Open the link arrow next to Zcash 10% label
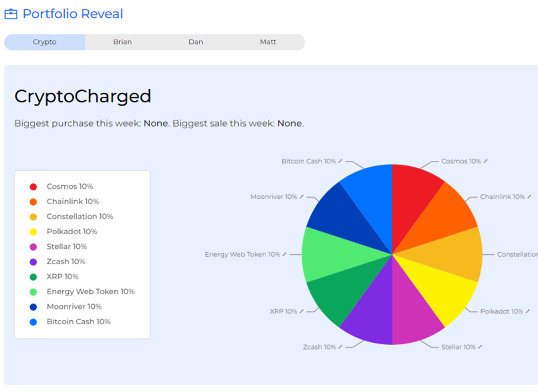Viewport: 538px width, 392px height. [x=341, y=347]
